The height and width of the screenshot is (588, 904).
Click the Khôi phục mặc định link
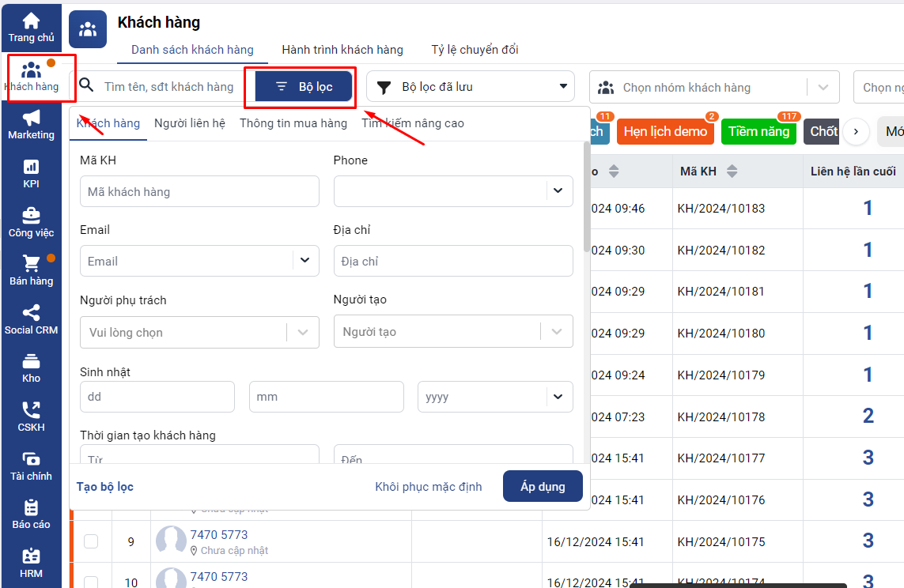coord(428,487)
